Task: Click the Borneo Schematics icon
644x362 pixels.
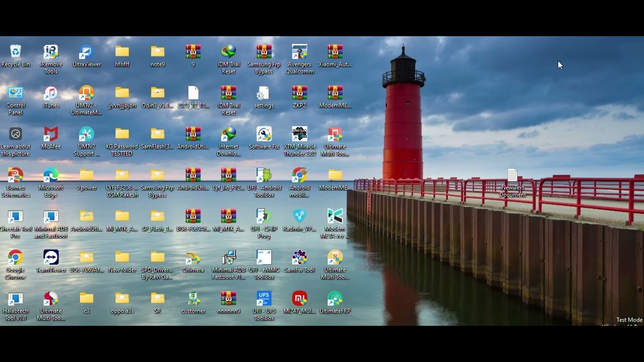Action: click(x=16, y=176)
